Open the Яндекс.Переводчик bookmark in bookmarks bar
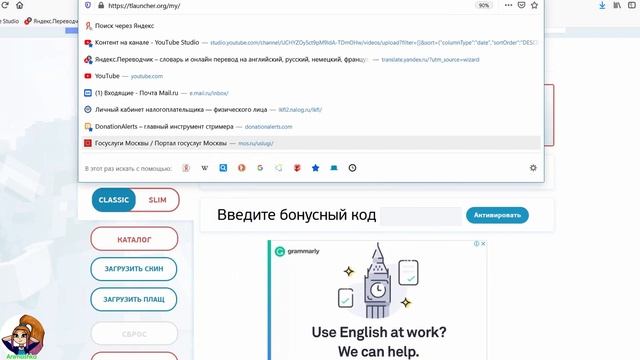Image resolution: width=640 pixels, height=360 pixels. click(x=51, y=21)
